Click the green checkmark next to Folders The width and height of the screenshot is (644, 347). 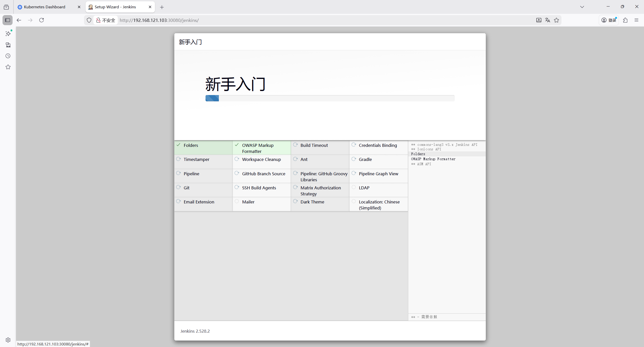click(x=178, y=145)
